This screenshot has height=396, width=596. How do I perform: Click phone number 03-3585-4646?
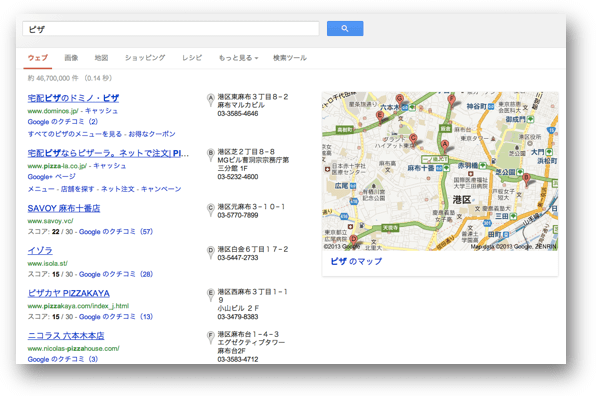[238, 114]
